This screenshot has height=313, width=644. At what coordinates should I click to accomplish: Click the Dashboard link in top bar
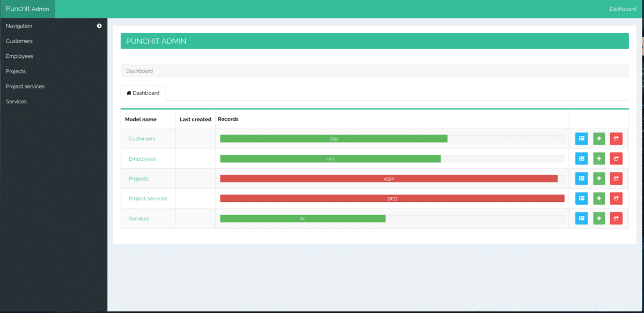[623, 9]
